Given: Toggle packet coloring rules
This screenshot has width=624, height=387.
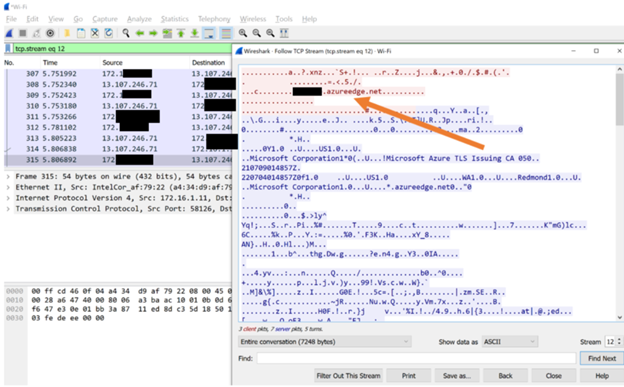Looking at the screenshot, I should pyautogui.click(x=226, y=33).
